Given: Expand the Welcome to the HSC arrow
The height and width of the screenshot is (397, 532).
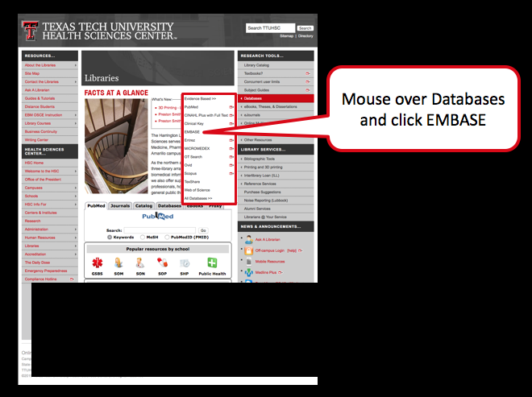Looking at the screenshot, I should pyautogui.click(x=75, y=172).
